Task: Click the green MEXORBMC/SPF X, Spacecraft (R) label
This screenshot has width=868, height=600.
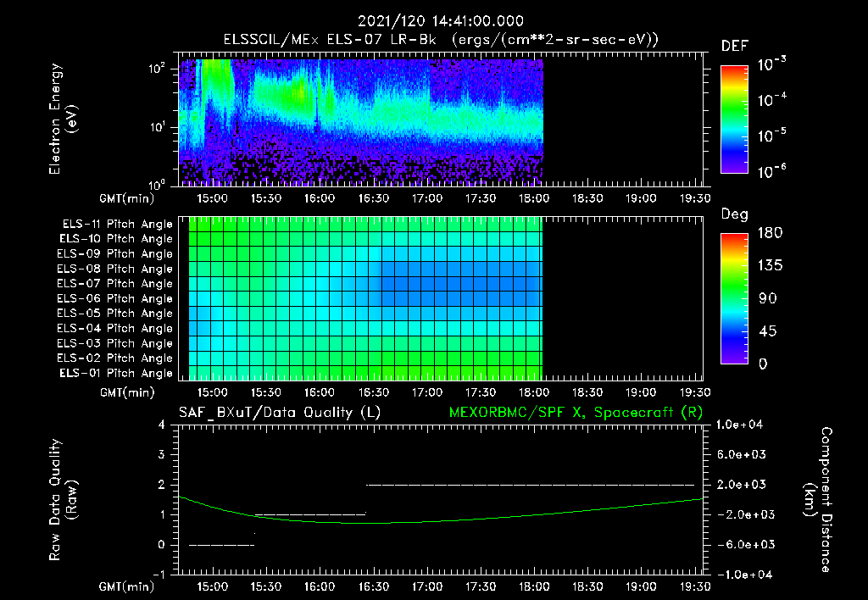Action: pyautogui.click(x=576, y=413)
